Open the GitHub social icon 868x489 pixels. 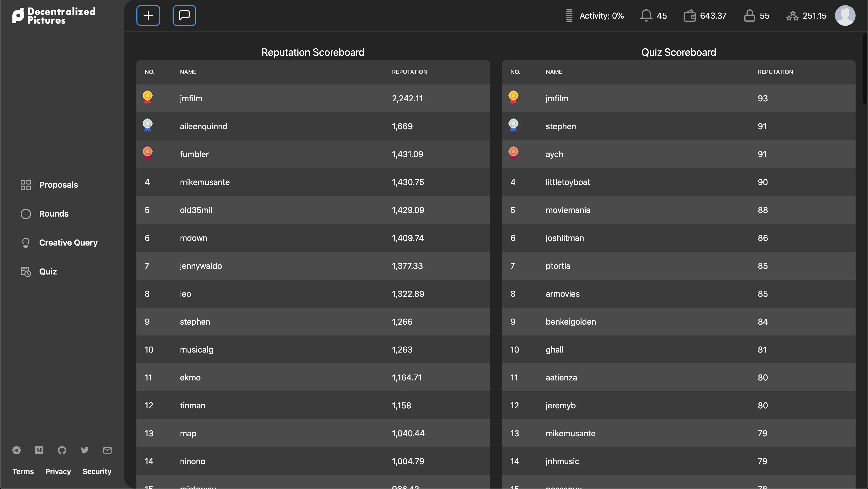pos(62,450)
